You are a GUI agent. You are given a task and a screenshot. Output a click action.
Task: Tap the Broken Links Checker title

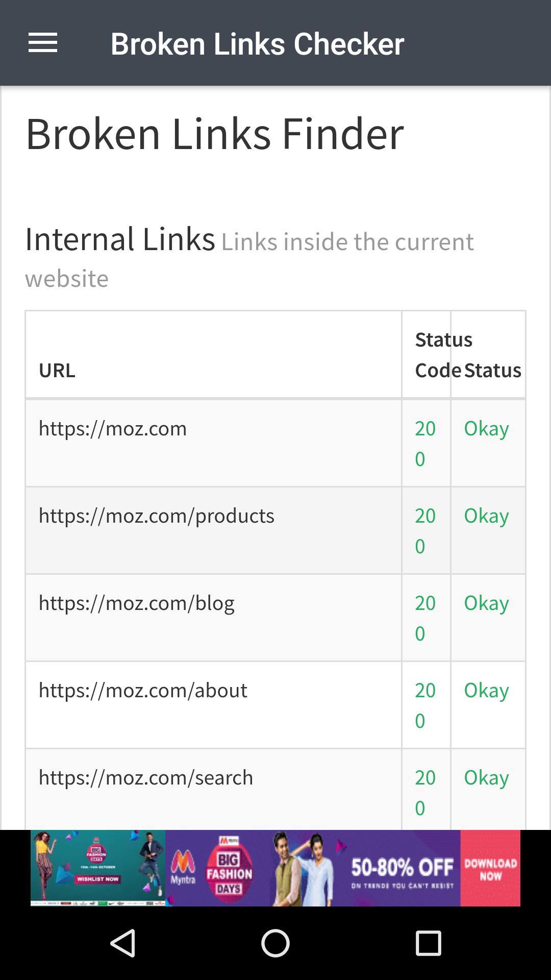click(257, 43)
